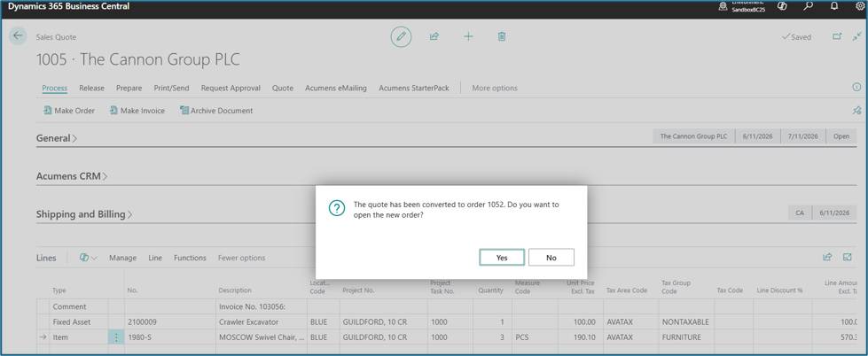Open the Print/Send menu

point(172,88)
